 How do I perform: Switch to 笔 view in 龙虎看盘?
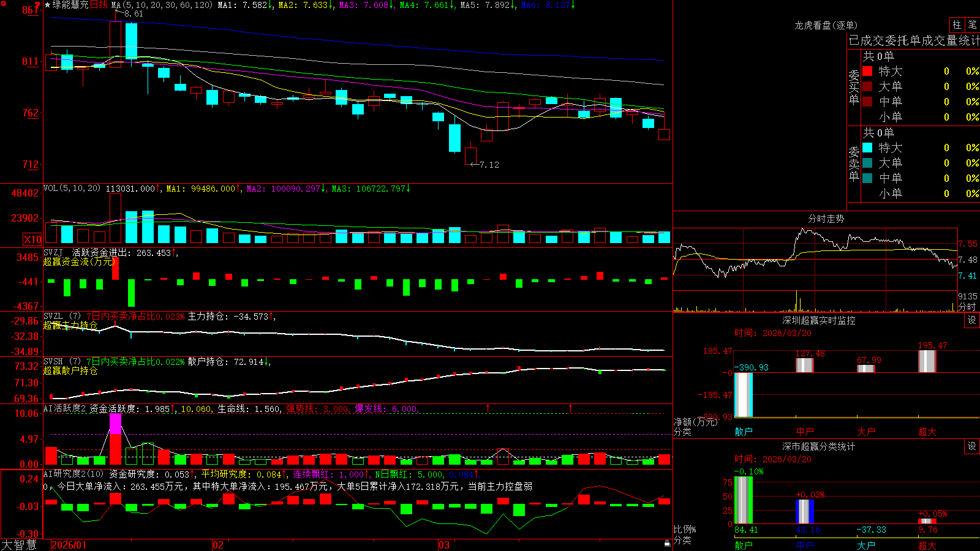coord(972,24)
